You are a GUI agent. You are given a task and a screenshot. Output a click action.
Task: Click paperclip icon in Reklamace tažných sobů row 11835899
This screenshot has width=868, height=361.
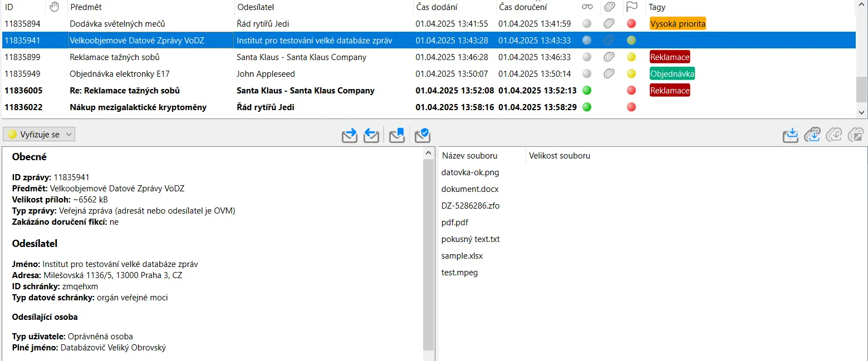(x=610, y=57)
